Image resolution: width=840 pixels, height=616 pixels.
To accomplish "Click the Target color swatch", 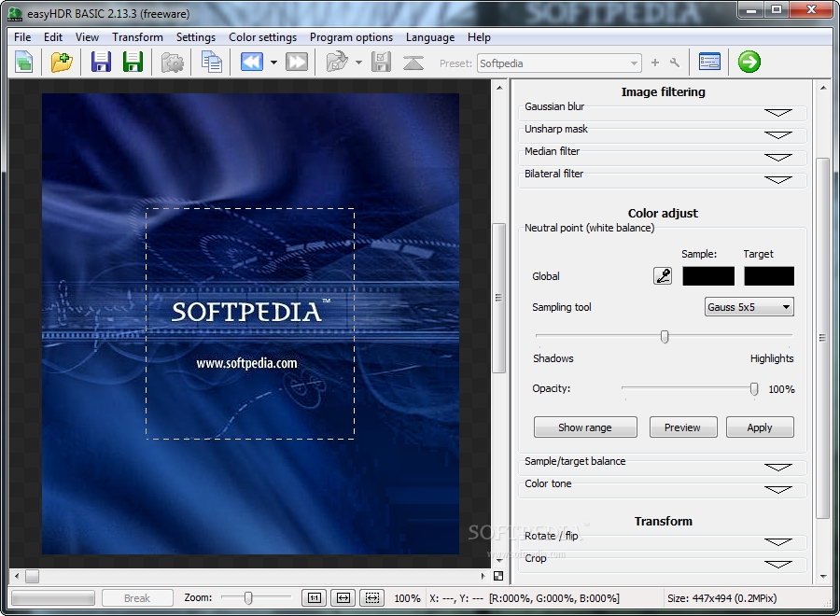I will 769,276.
